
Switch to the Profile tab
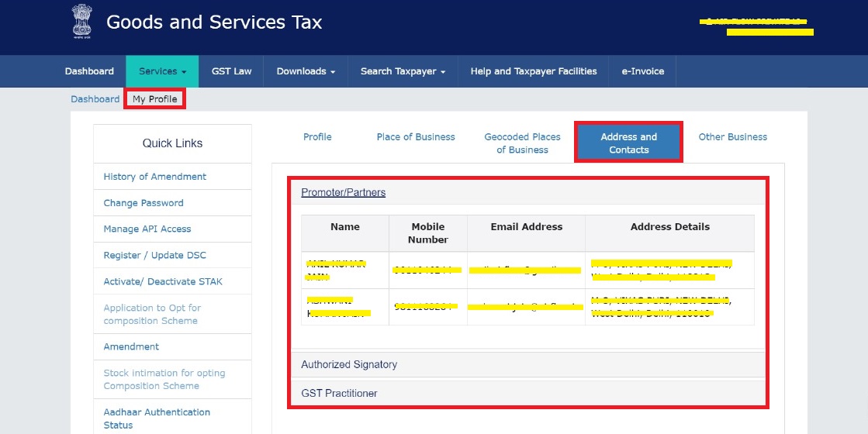[x=317, y=137]
